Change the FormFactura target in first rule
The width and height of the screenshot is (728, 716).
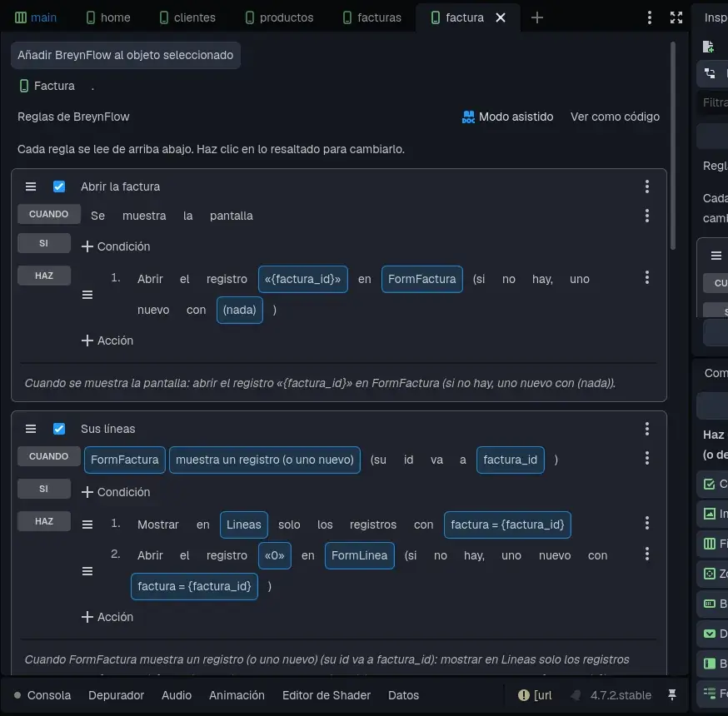(x=421, y=280)
